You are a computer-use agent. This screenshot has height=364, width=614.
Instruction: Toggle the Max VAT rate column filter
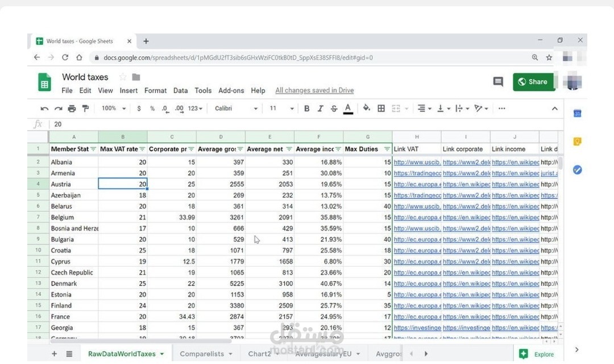coord(142,149)
